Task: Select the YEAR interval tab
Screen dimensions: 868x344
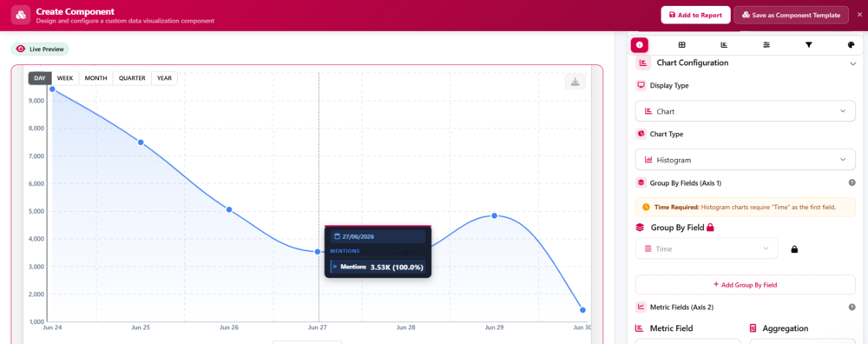Action: coord(164,78)
